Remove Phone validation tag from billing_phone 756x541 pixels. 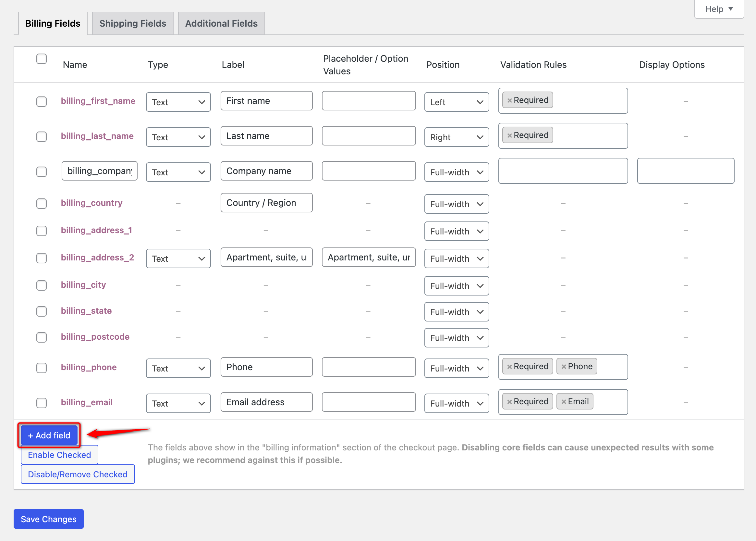coord(564,366)
